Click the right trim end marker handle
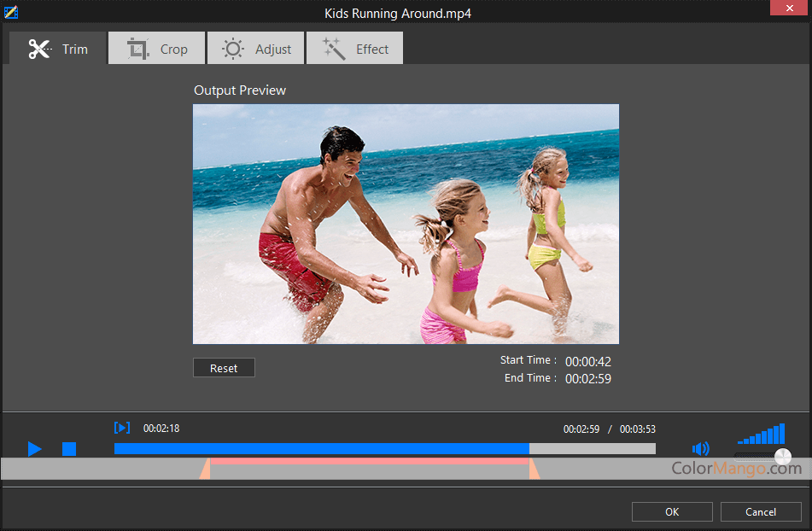Screen dimensions: 812x531 tap(534, 469)
